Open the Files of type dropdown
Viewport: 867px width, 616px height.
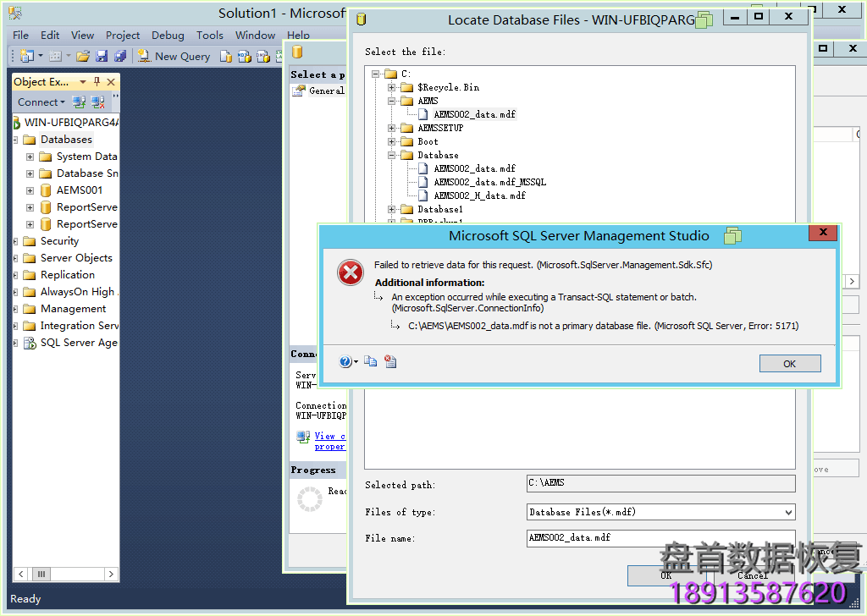pyautogui.click(x=788, y=512)
